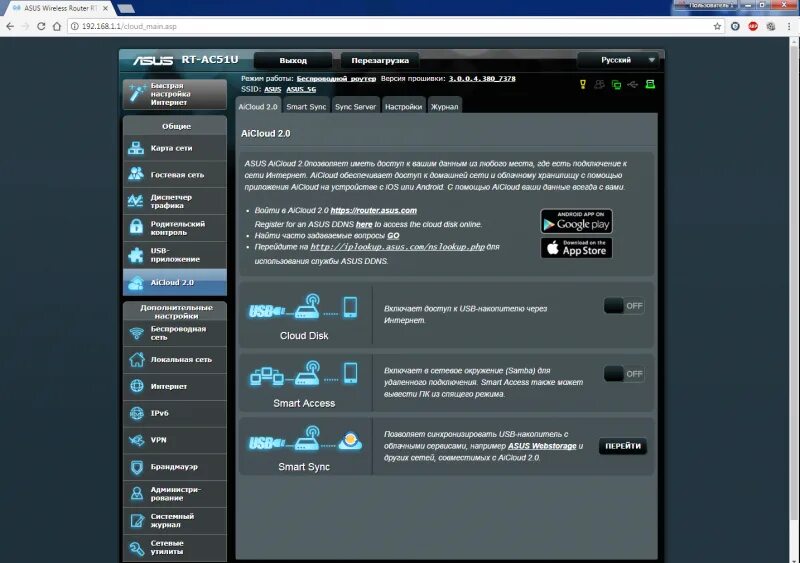Open the browser three-dot menu

pos(789,26)
